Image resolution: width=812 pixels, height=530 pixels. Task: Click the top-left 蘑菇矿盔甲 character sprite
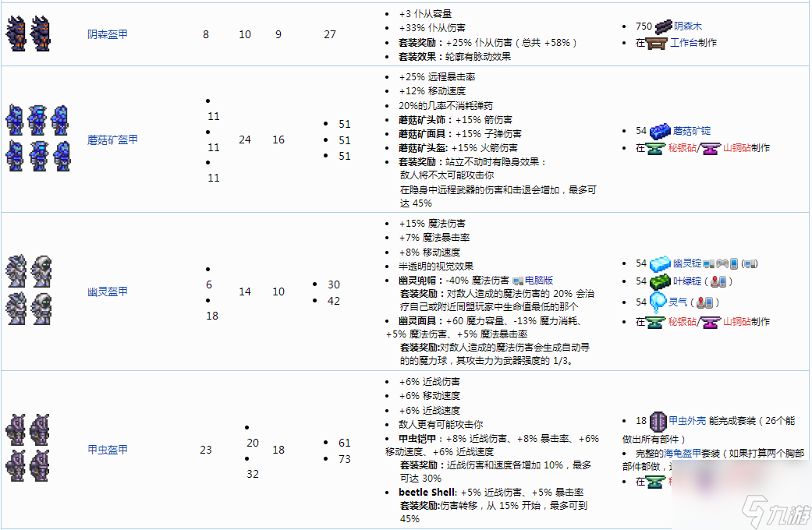15,121
